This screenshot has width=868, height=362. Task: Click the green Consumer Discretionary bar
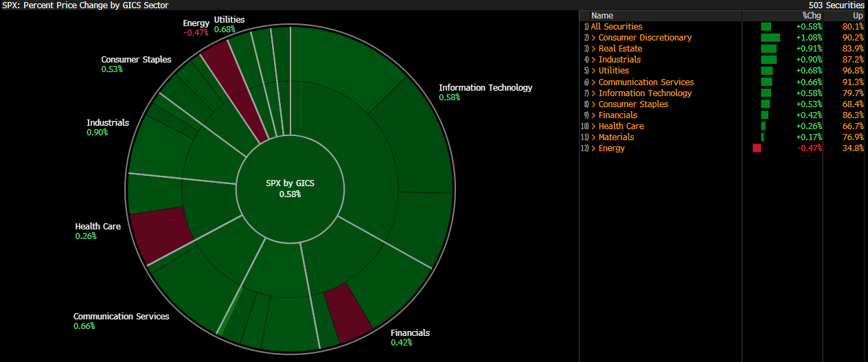pos(770,38)
